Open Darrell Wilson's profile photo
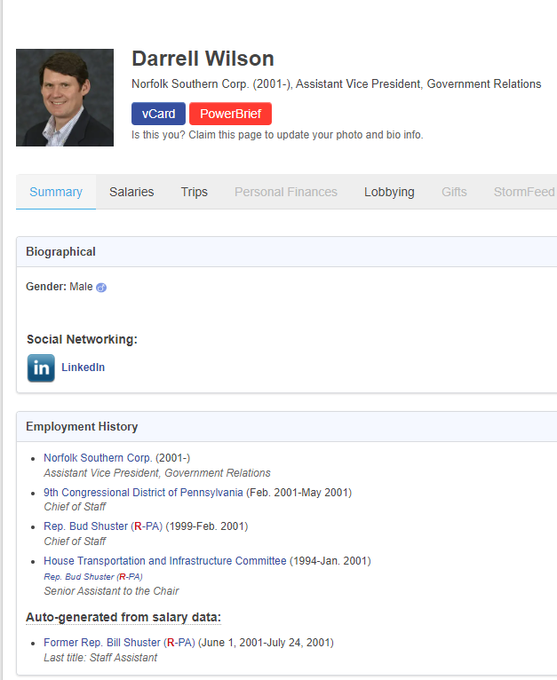This screenshot has height=680, width=557. (x=65, y=97)
